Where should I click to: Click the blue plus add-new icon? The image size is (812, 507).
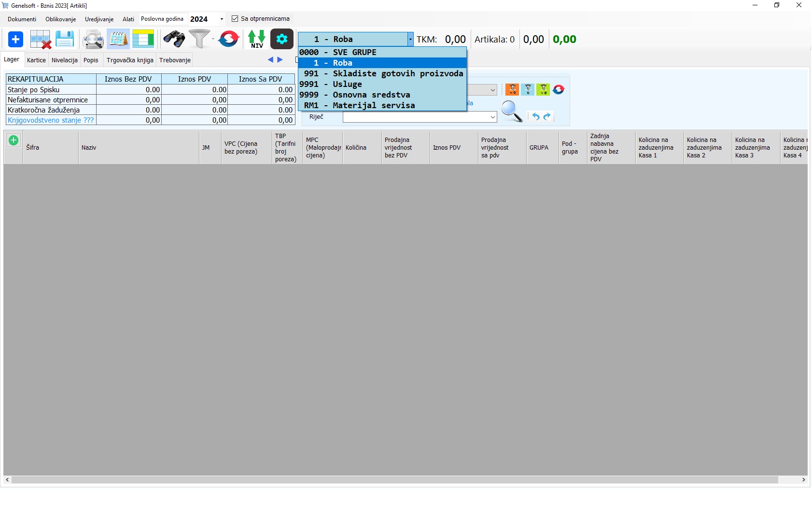click(15, 39)
